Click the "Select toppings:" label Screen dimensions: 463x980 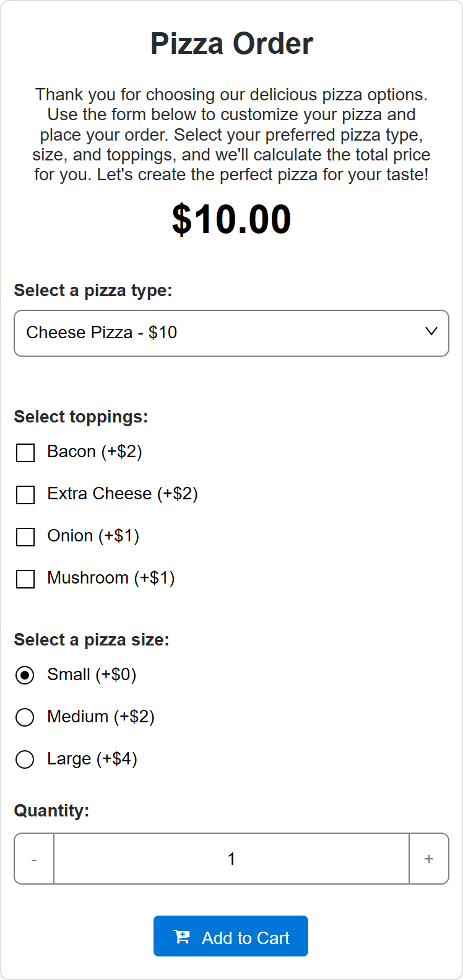[x=81, y=417]
